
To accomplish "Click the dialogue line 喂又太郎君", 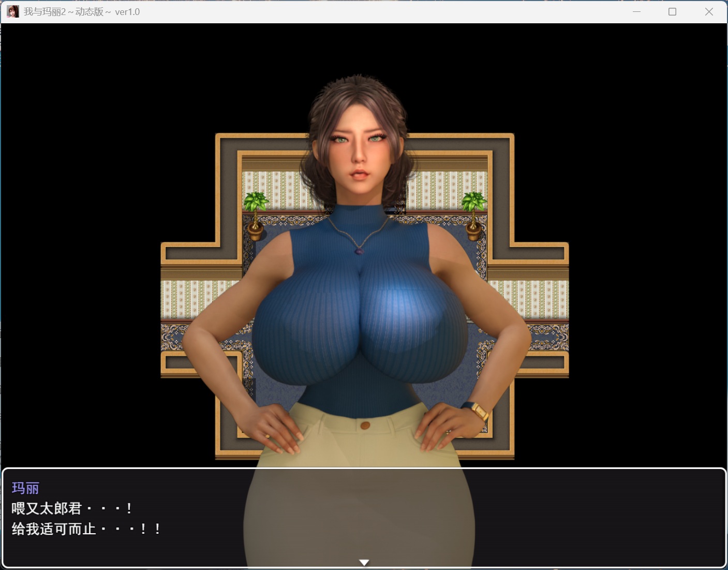I will tap(71, 508).
